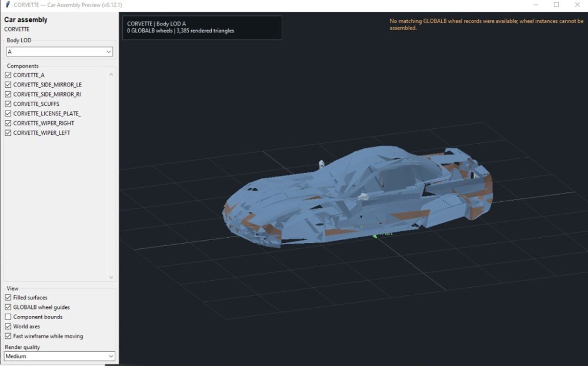The image size is (588, 366).
Task: Open the Render quality dropdown
Action: (59, 356)
